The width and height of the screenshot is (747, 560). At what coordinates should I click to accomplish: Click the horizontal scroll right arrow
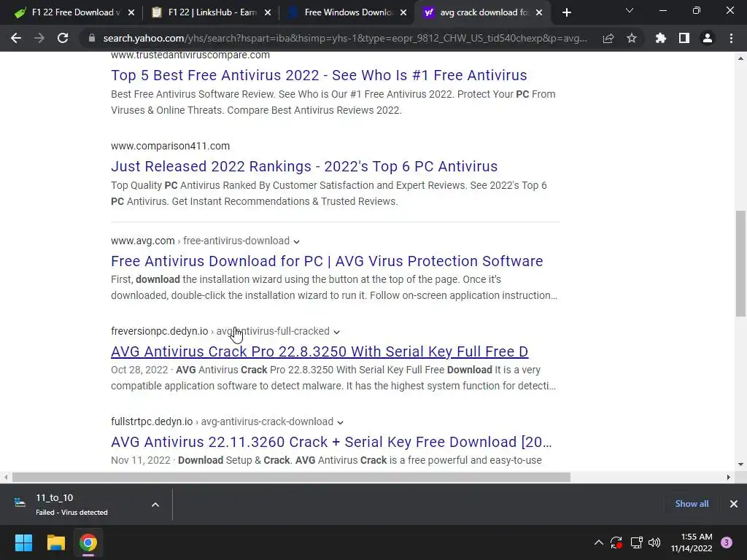click(729, 477)
